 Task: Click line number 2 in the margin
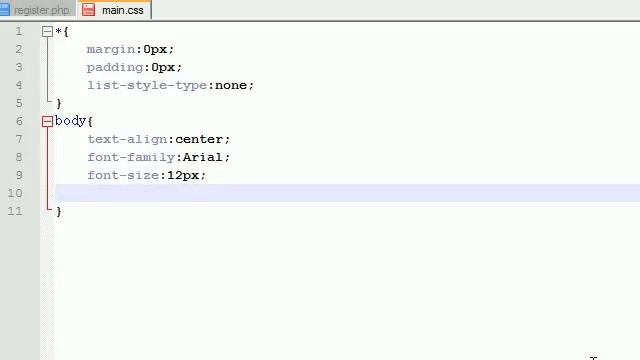click(x=19, y=49)
